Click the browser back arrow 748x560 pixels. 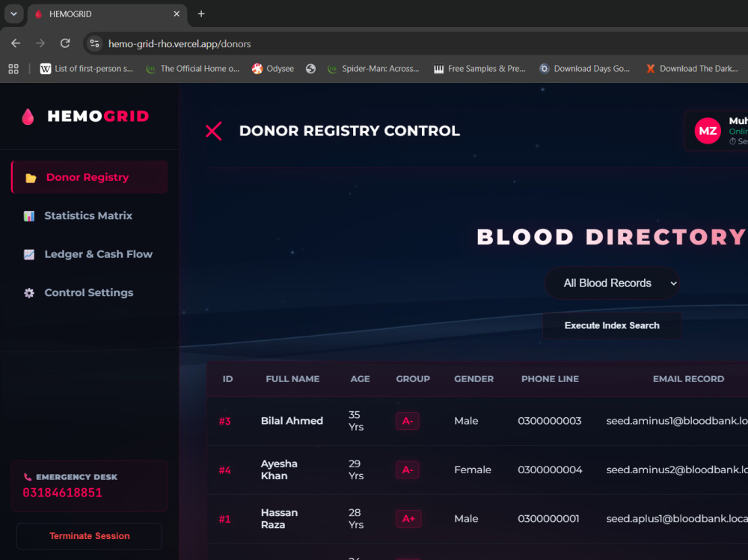[16, 43]
